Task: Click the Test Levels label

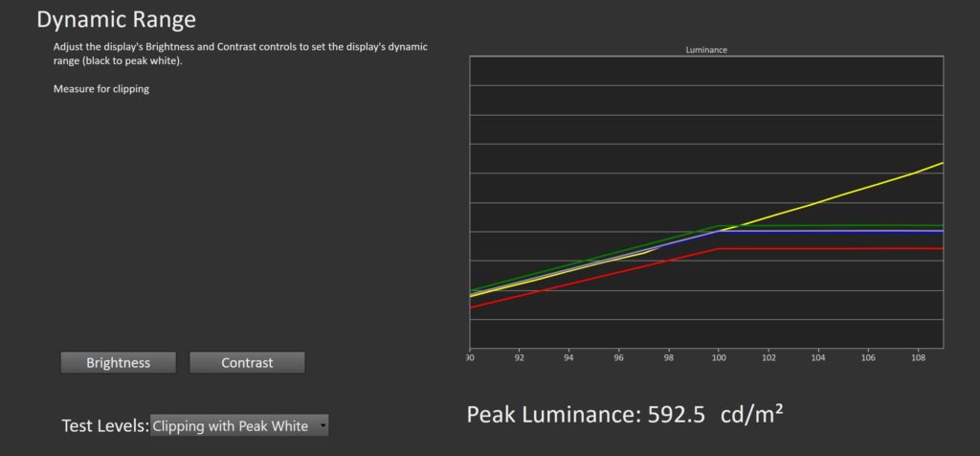Action: pyautogui.click(x=104, y=425)
